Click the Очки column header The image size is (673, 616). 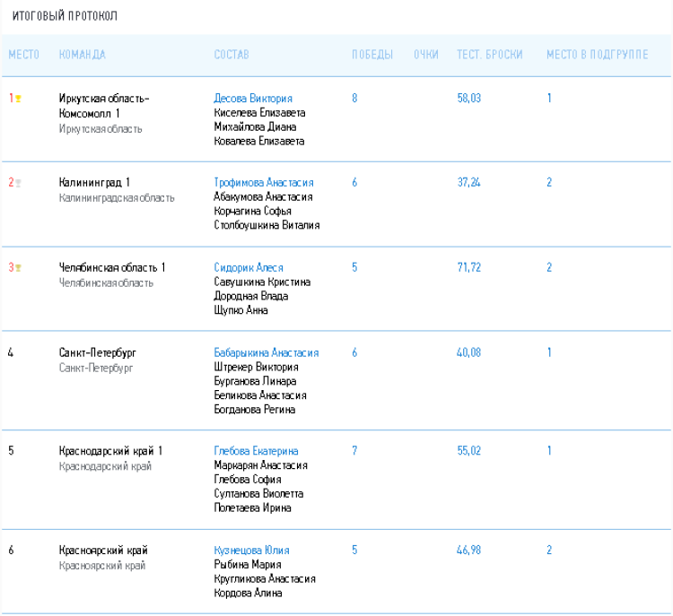(x=426, y=55)
